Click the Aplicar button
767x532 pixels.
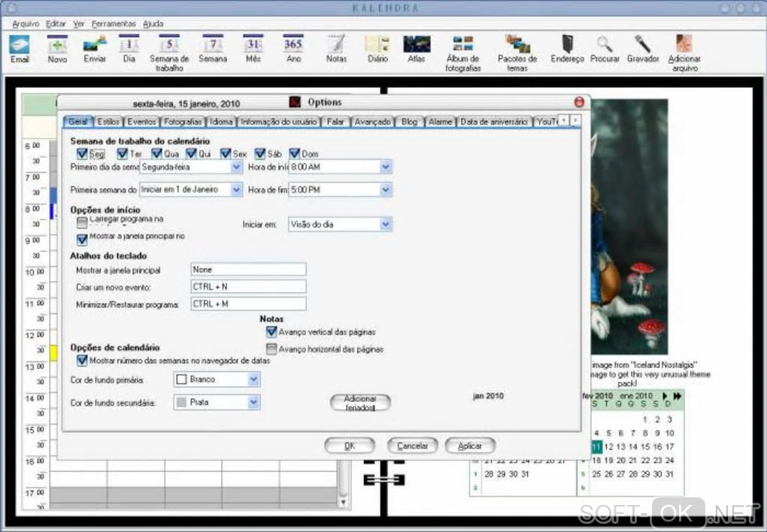pyautogui.click(x=470, y=446)
